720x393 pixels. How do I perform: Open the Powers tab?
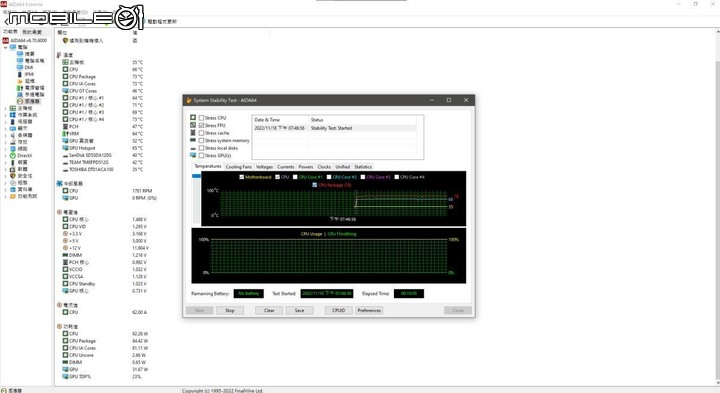pyautogui.click(x=306, y=167)
